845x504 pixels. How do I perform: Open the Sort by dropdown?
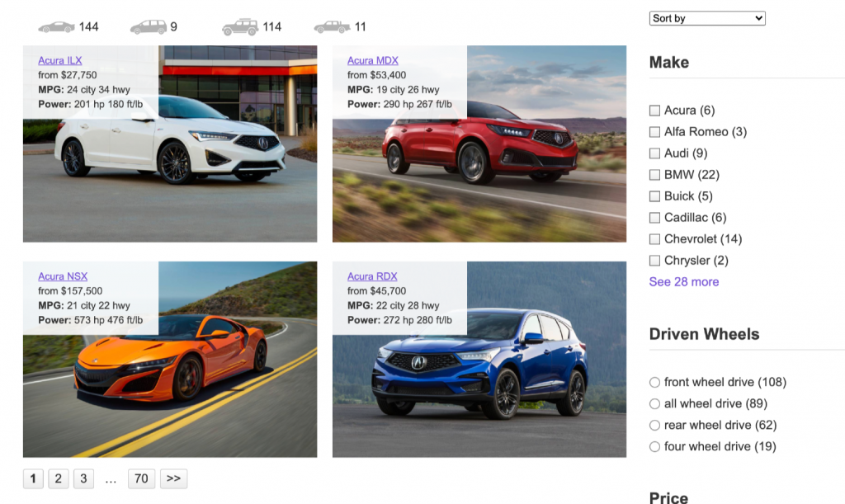pos(707,18)
